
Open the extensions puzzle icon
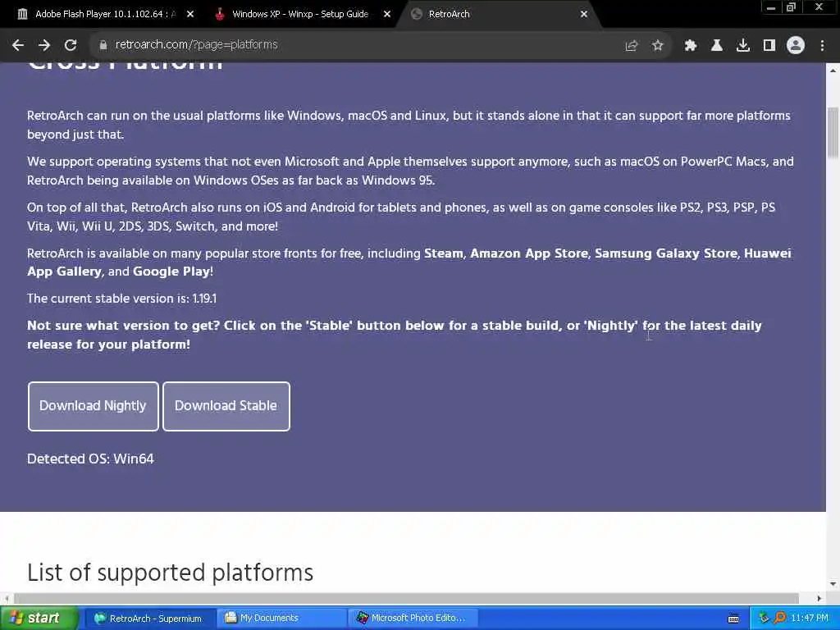tap(690, 46)
